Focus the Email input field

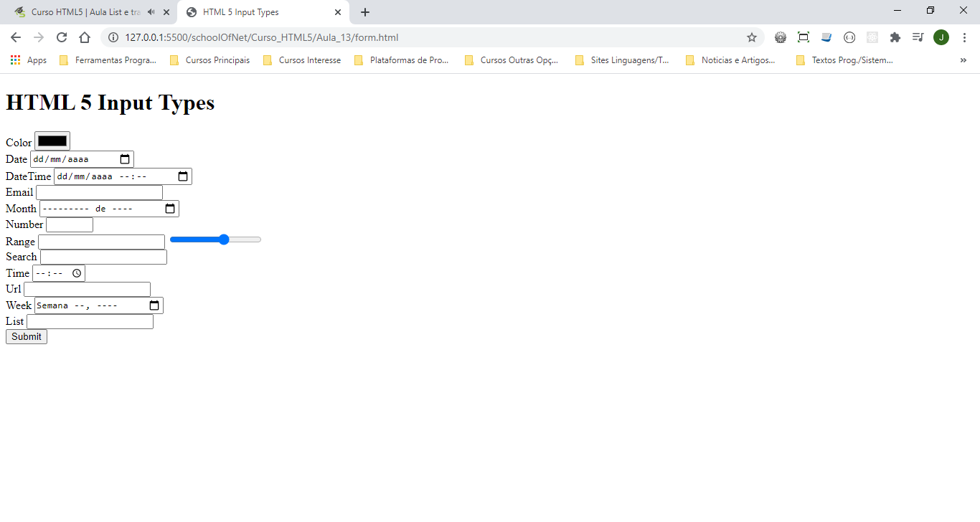tap(99, 192)
